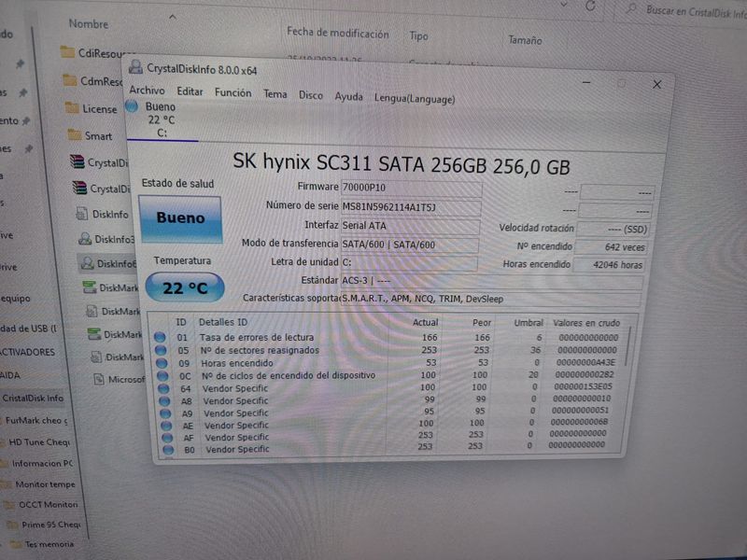747x560 pixels.
Task: Click status circle for attribute AE
Action: click(x=167, y=426)
